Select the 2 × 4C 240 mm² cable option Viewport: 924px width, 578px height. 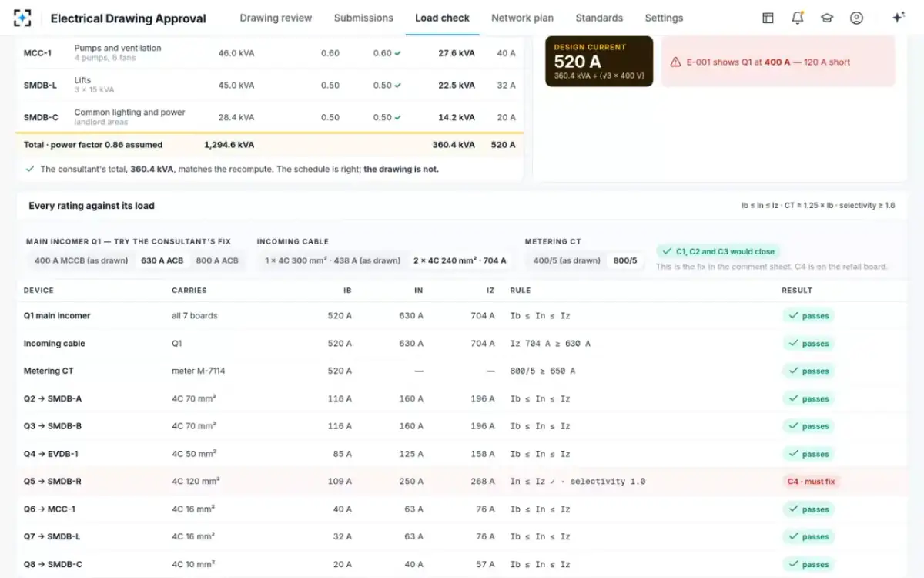pyautogui.click(x=460, y=260)
